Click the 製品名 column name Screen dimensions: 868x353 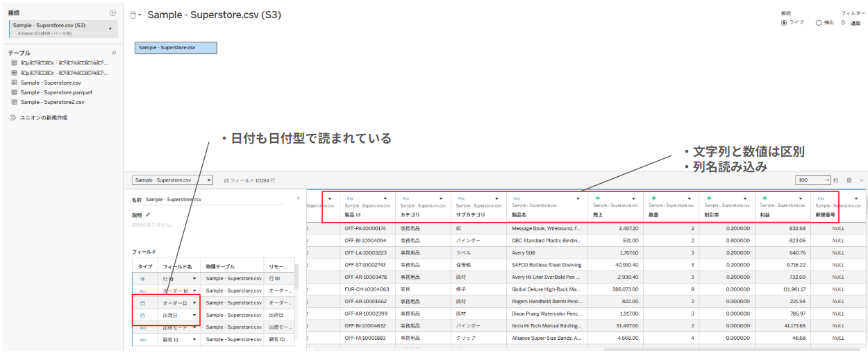(519, 214)
